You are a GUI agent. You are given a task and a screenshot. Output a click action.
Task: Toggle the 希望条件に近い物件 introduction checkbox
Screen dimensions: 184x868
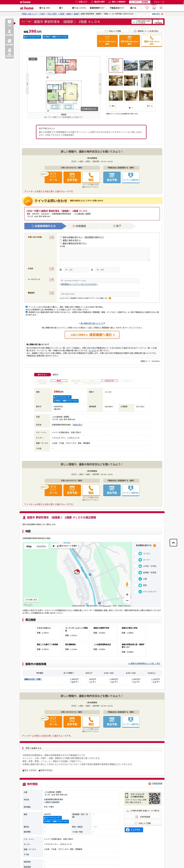27,312
